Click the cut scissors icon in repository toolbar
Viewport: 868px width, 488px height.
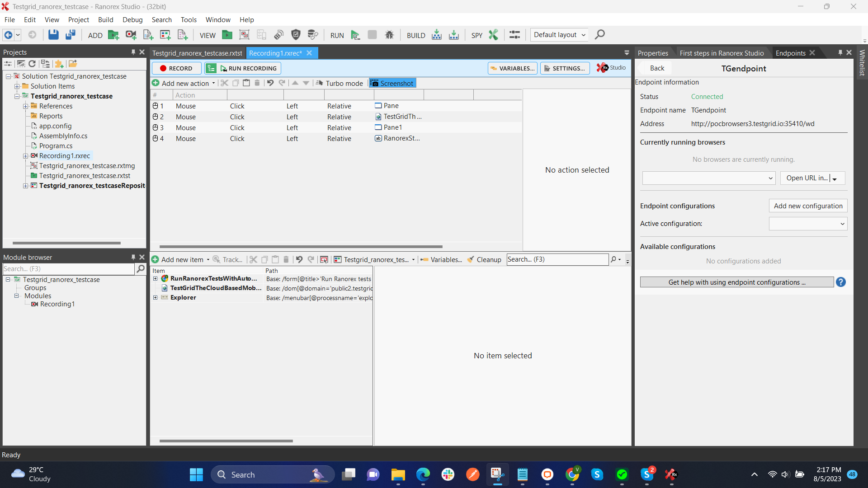(x=254, y=259)
